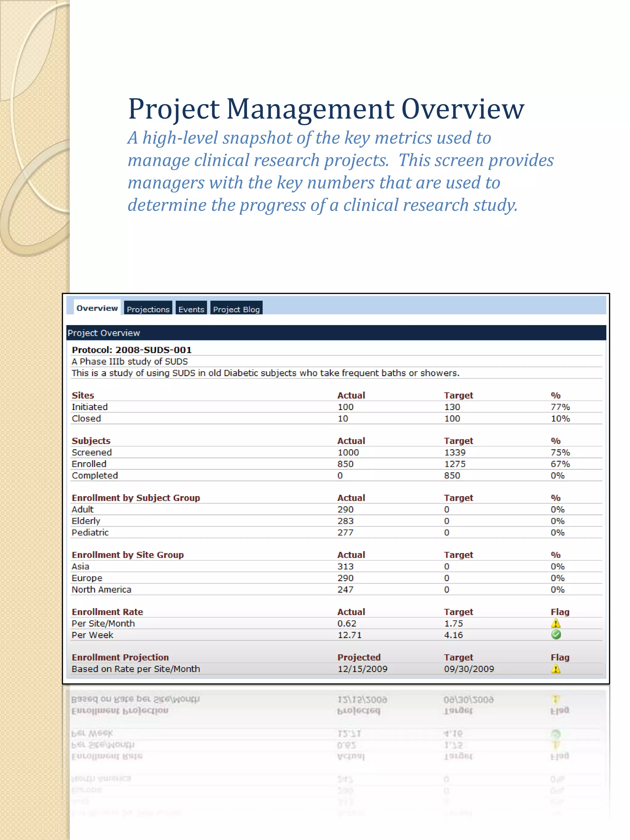The height and width of the screenshot is (840, 630).
Task: Click the Enrollment Projection warning flag icon
Action: pyautogui.click(x=556, y=669)
